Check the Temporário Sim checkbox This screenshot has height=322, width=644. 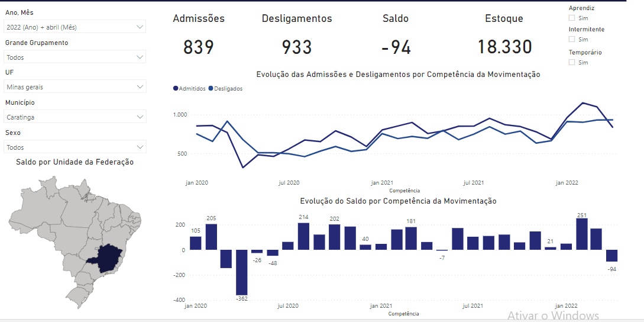click(571, 62)
